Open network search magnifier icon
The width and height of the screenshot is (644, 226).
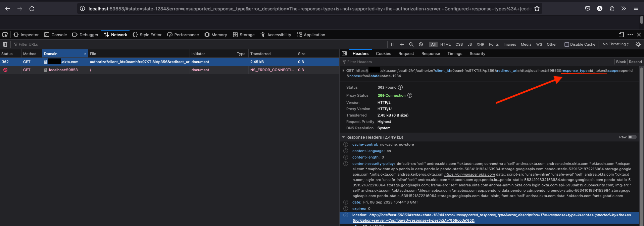coord(411,44)
